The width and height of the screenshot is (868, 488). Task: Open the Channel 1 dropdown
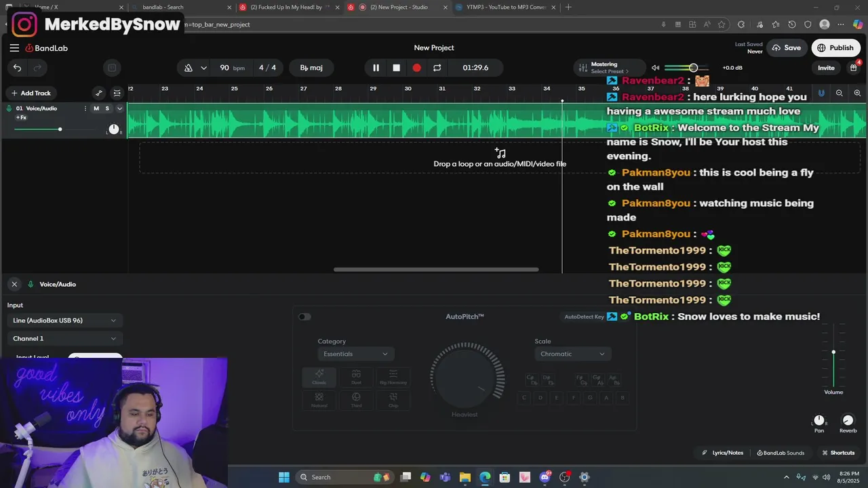coord(64,338)
